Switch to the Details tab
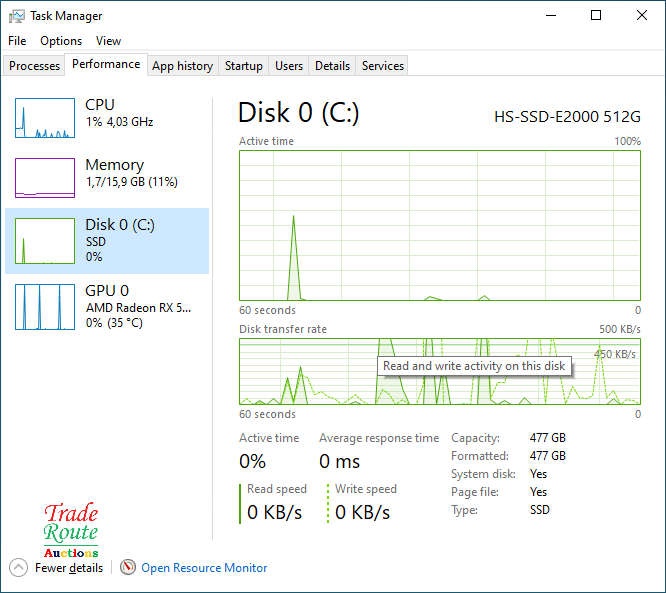 (332, 66)
